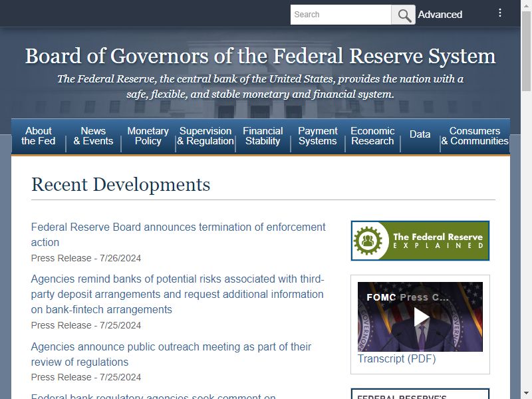Open the About the Fed menu
The height and width of the screenshot is (399, 532).
[x=39, y=136]
